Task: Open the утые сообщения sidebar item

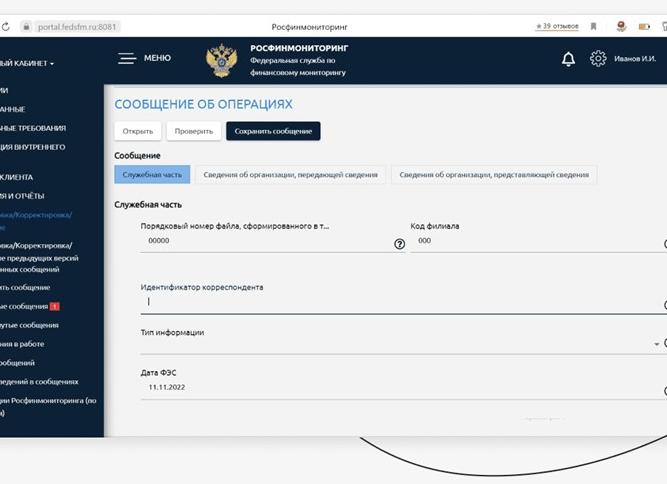Action: click(29, 325)
